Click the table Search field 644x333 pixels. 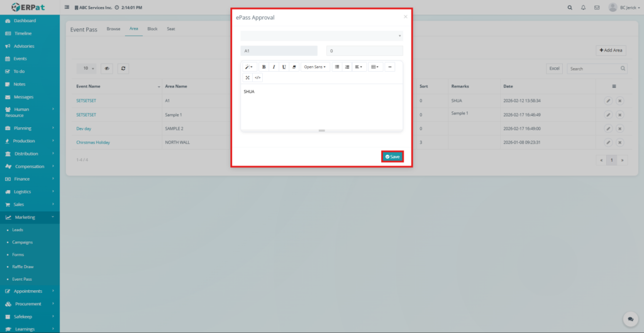(597, 69)
